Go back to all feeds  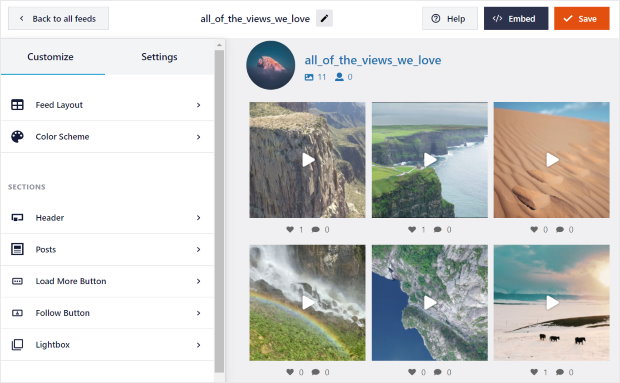coord(59,19)
